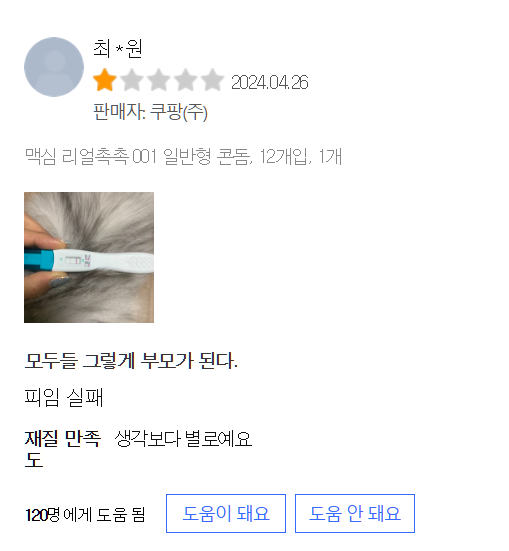Click the 도움이 돼요 helpful button
Image resolution: width=509 pixels, height=551 pixels.
(226, 513)
